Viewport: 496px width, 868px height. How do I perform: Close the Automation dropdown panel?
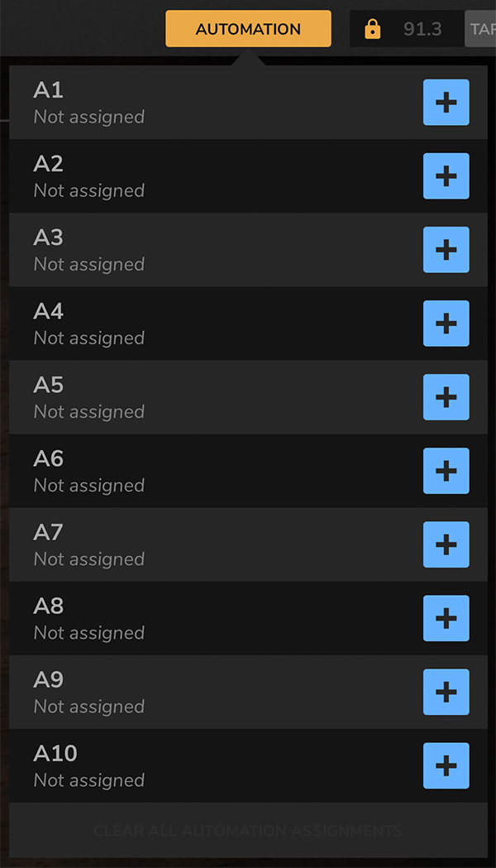coord(248,29)
